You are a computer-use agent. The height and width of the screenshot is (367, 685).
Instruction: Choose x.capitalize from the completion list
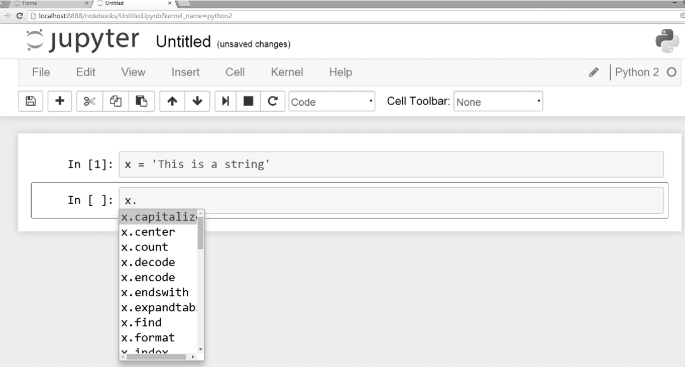pyautogui.click(x=158, y=217)
